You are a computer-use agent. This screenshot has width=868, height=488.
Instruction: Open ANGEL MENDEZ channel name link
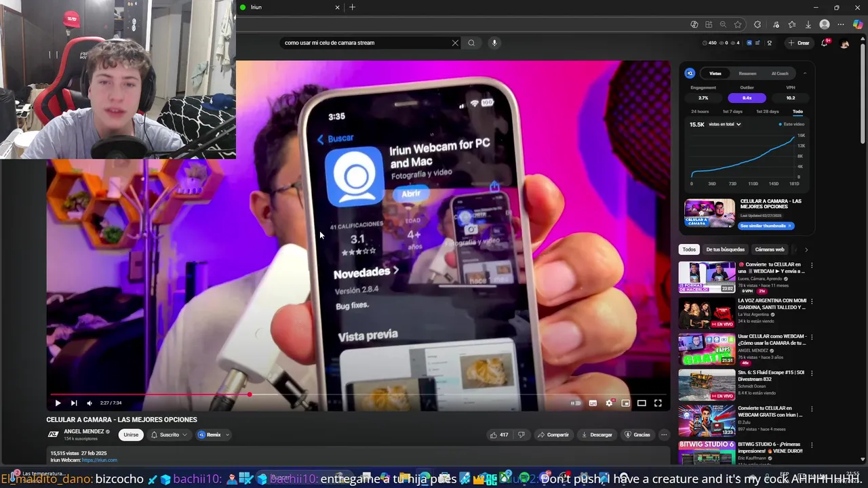pyautogui.click(x=83, y=432)
